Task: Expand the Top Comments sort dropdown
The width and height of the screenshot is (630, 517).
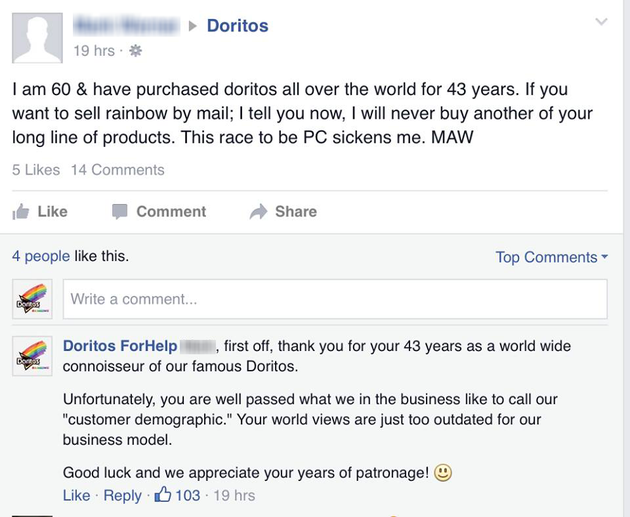Action: click(x=552, y=257)
